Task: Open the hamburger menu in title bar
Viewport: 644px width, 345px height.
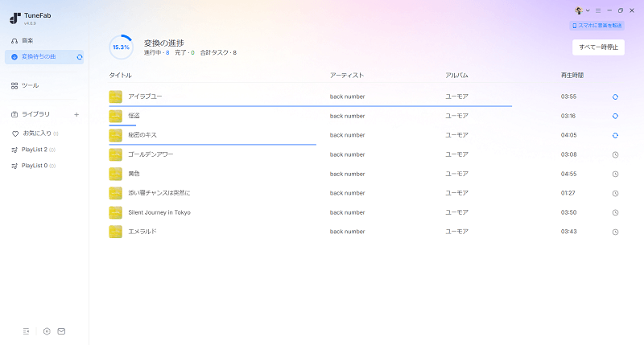Action: [598, 10]
